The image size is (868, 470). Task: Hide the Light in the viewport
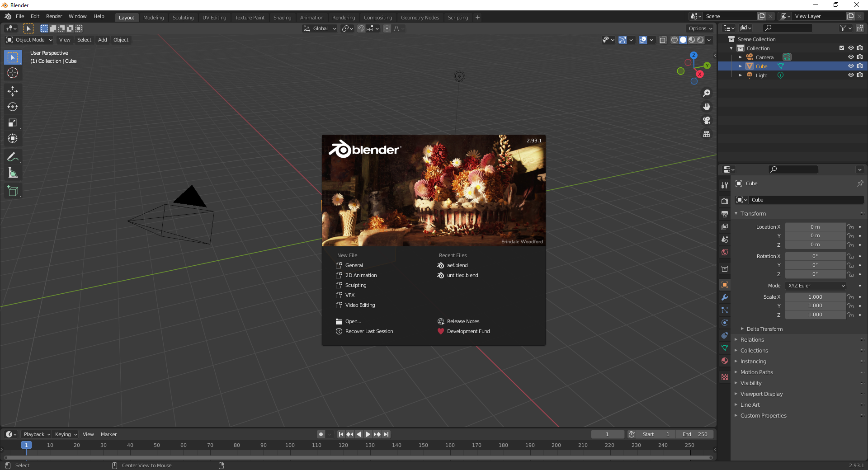tap(850, 75)
